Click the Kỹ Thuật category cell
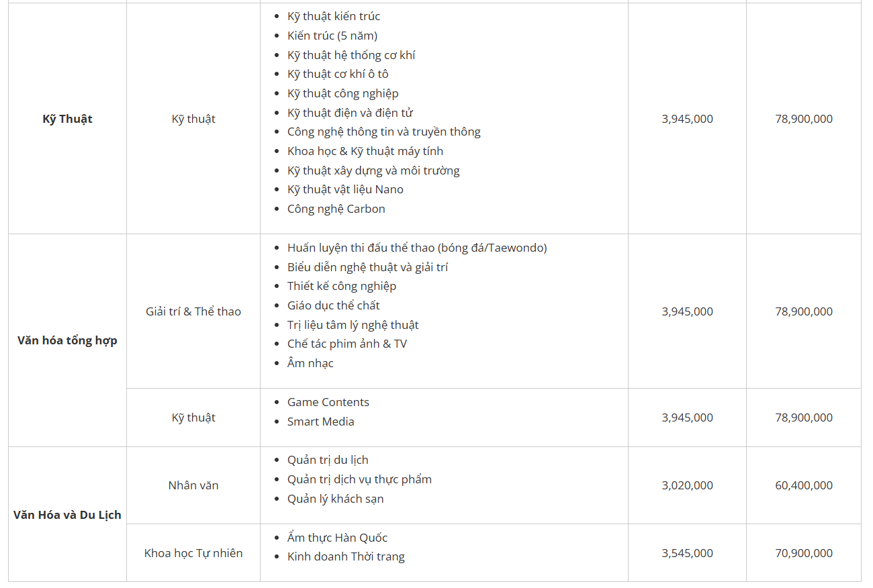873x588 pixels. point(67,119)
